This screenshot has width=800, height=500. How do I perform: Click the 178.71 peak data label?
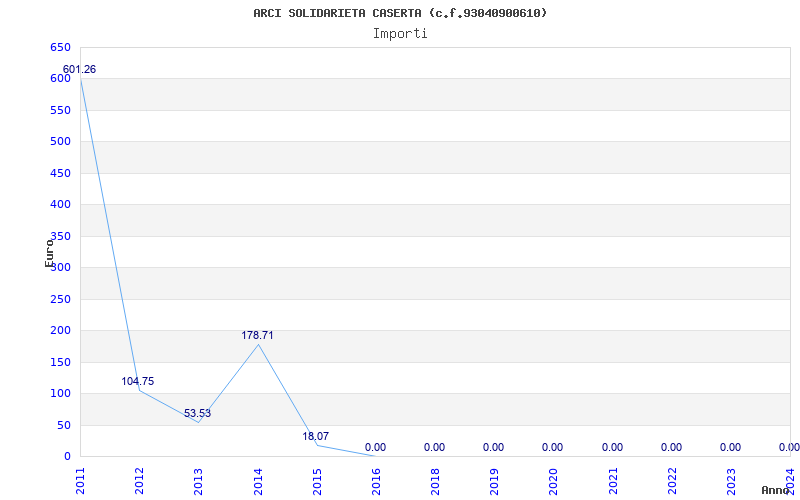click(x=257, y=335)
